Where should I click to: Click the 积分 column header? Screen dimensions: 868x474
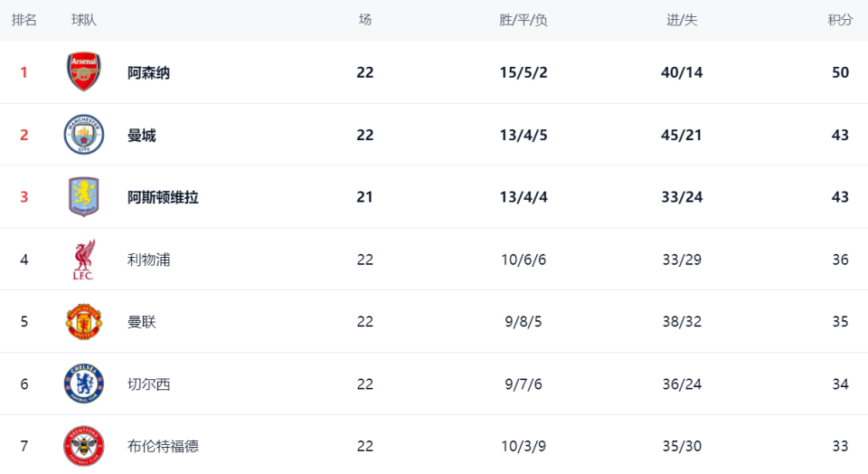point(840,20)
